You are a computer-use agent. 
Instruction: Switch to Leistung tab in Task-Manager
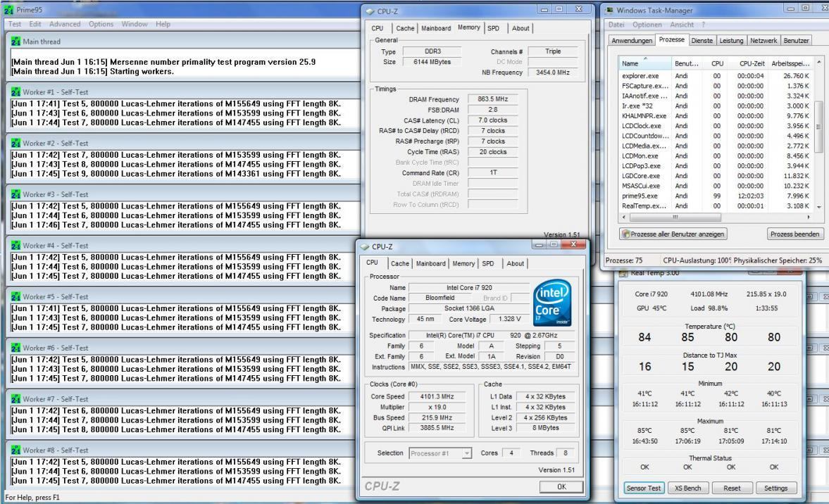pyautogui.click(x=731, y=41)
